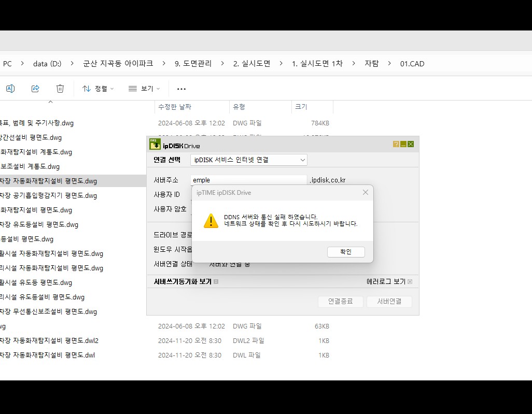Screen dimensions: 532x414
Task: Click the ipDISK Drive help question-mark icon
Action: [x=396, y=144]
